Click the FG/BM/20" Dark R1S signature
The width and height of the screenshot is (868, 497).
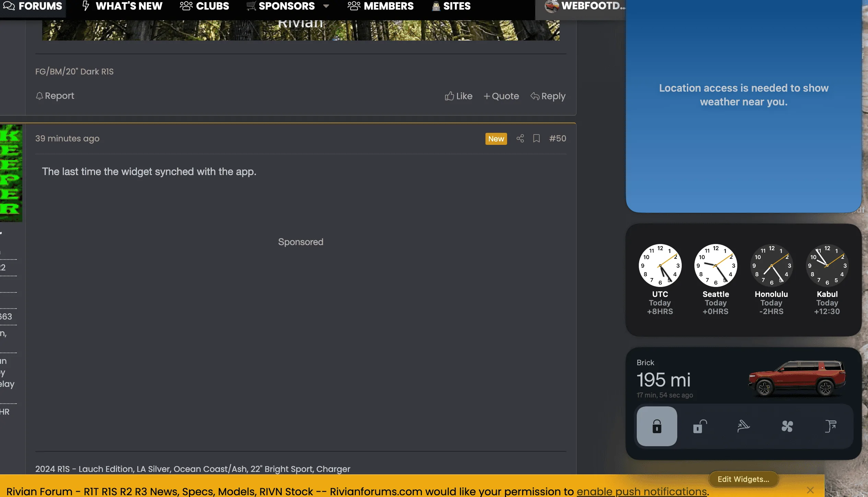coord(74,71)
